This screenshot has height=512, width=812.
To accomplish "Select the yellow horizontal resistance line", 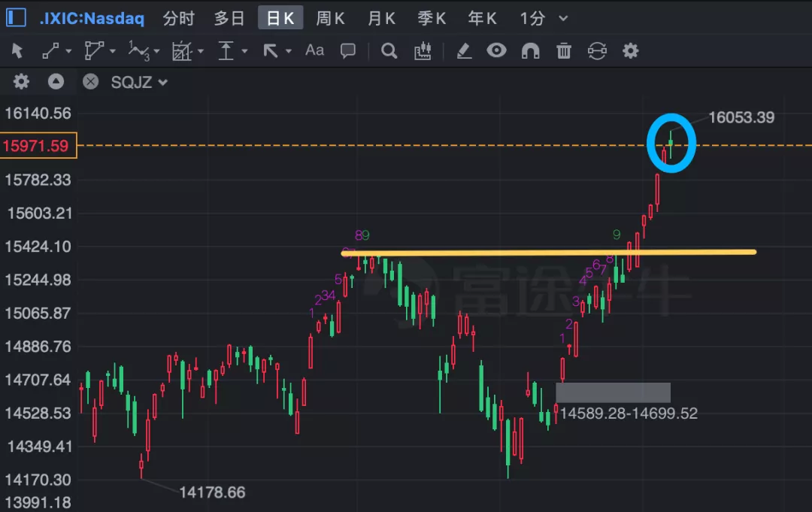I will tap(548, 253).
